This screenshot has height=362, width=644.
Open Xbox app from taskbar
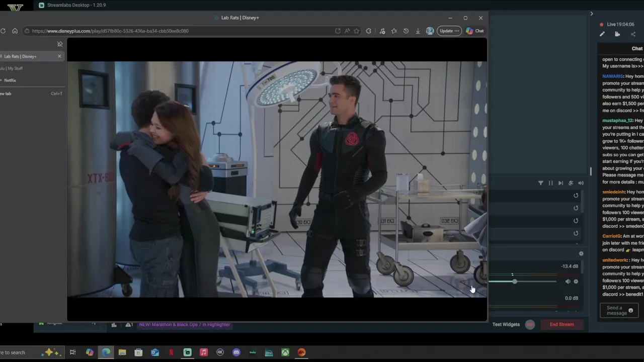(285, 352)
